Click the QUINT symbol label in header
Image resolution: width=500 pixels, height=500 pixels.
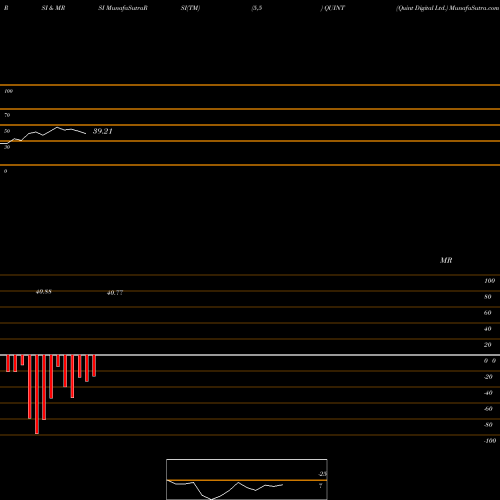click(335, 8)
